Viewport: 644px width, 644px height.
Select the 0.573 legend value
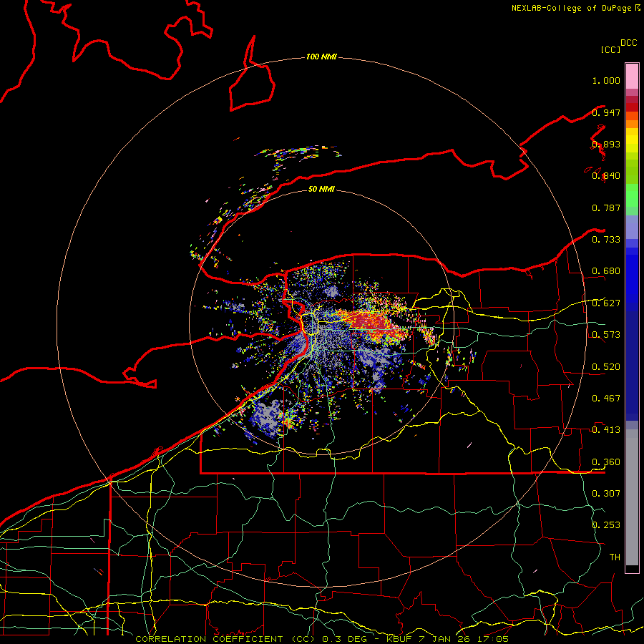pos(606,335)
